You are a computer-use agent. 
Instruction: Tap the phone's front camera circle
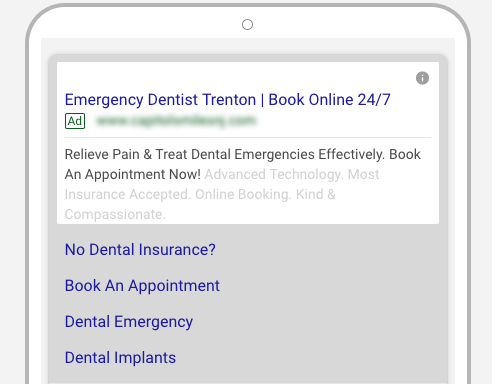[x=247, y=24]
